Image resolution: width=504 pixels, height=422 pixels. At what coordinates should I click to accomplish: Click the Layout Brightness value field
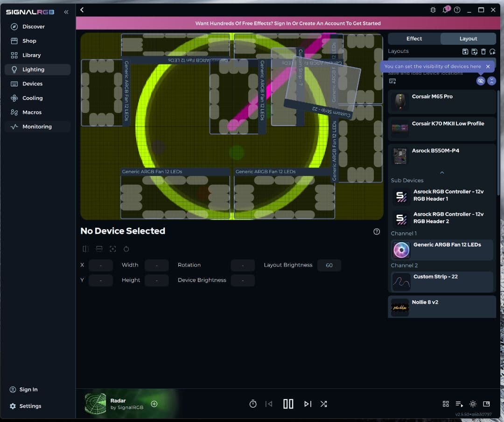coord(329,265)
